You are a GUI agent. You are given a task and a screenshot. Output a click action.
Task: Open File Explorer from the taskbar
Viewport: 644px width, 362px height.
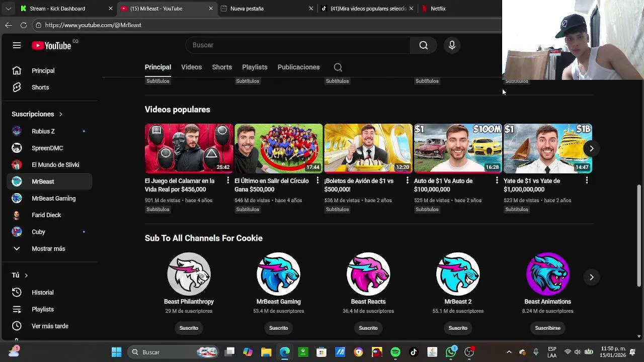click(266, 352)
